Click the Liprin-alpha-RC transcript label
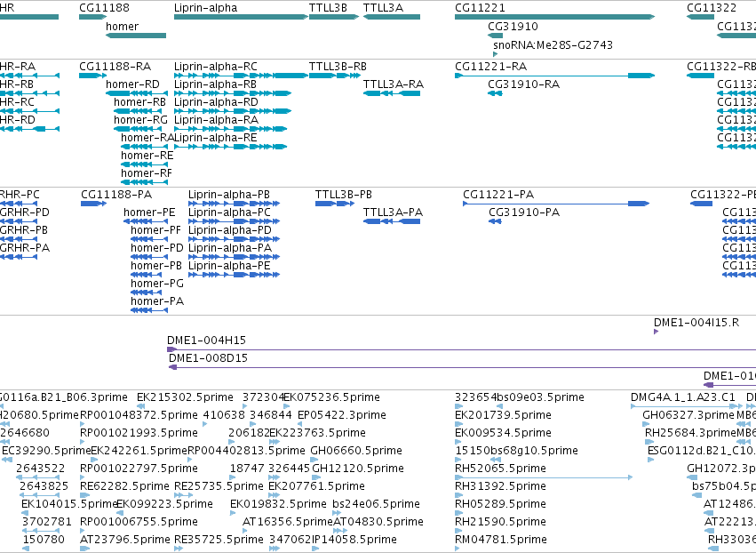756x553 pixels. coord(216,66)
